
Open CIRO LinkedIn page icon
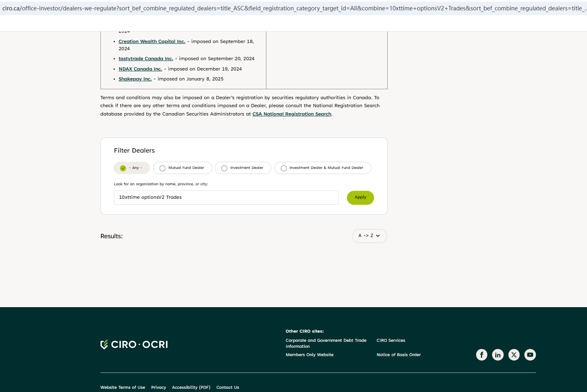498,355
